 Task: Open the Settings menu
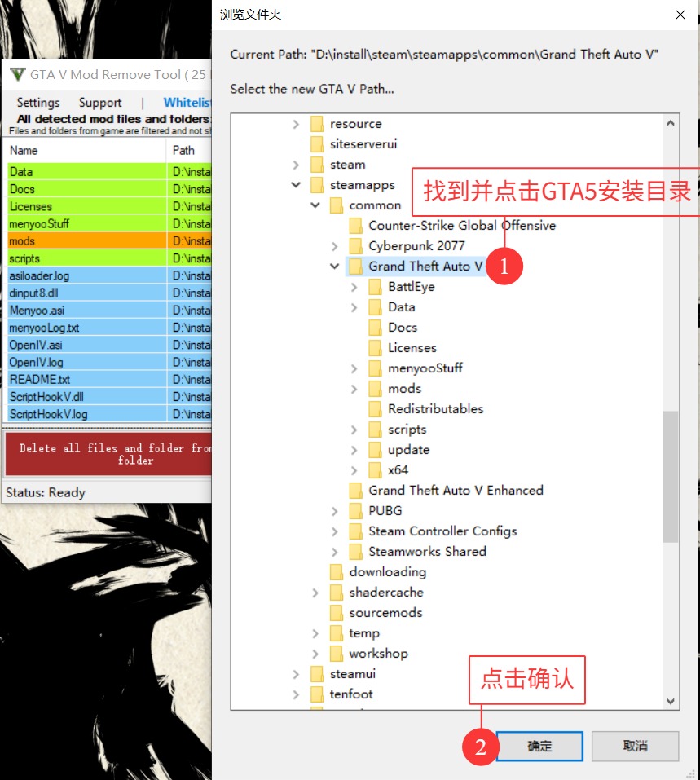tap(37, 102)
